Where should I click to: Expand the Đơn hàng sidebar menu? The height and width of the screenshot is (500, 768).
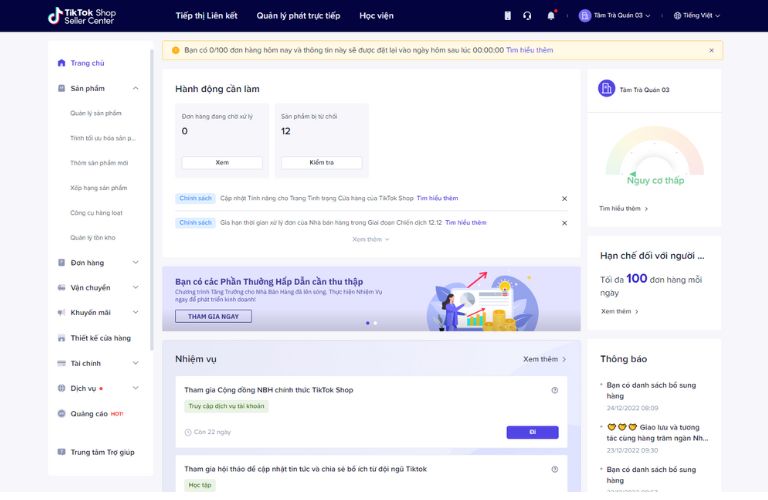(136, 263)
